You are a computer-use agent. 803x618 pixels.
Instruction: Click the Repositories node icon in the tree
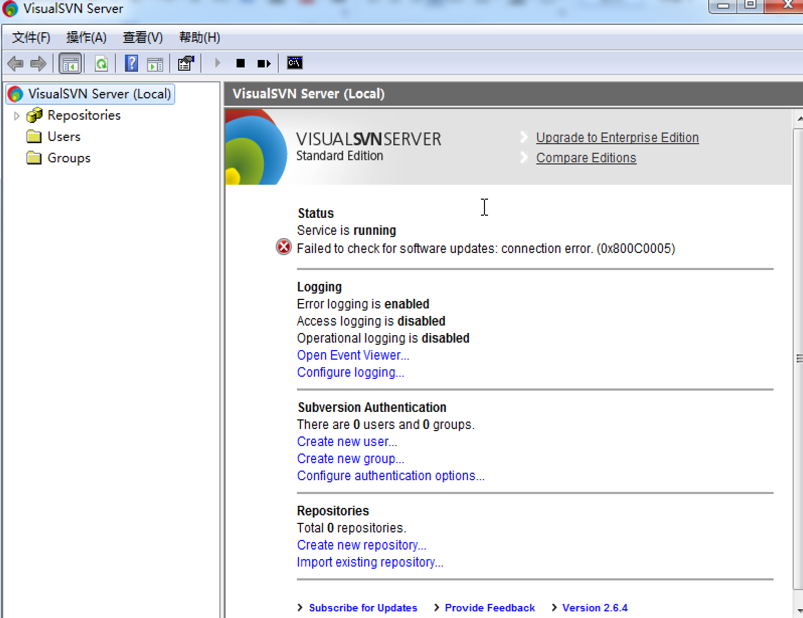click(x=34, y=115)
